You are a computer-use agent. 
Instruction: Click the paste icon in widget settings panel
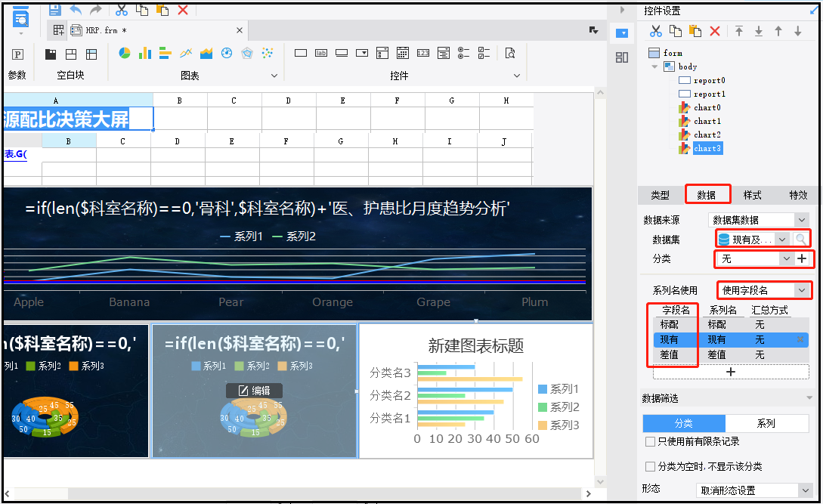coord(695,31)
